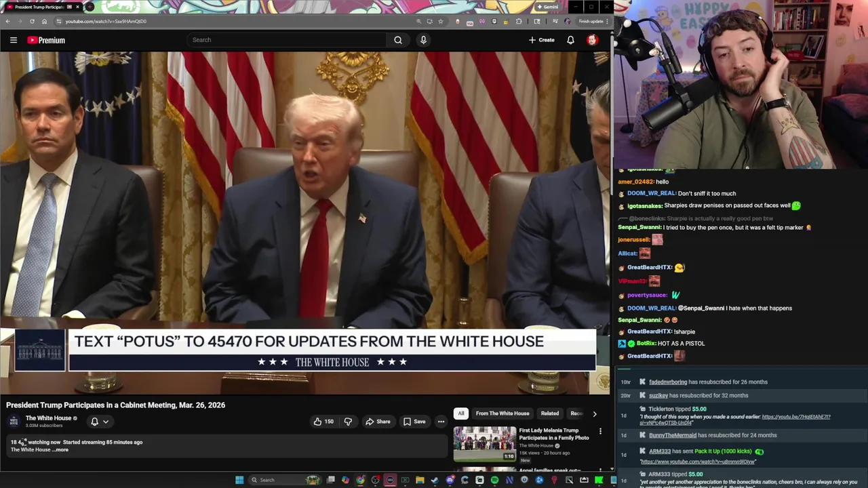Click fadednvrboring username in activity feed
The height and width of the screenshot is (488, 868).
[668, 382]
